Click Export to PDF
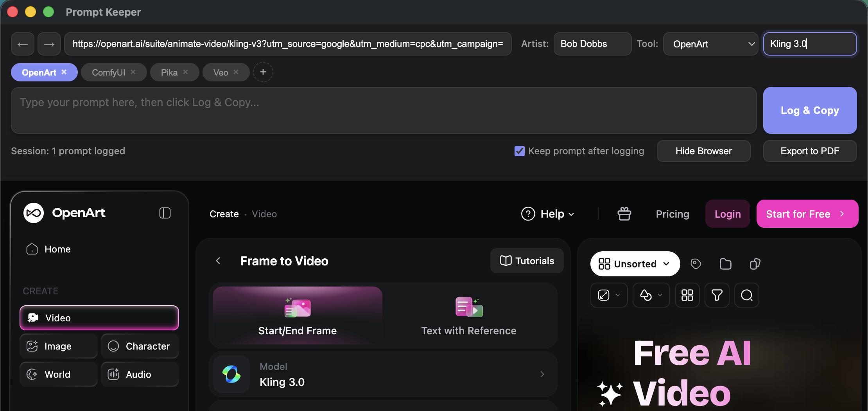 pos(810,151)
